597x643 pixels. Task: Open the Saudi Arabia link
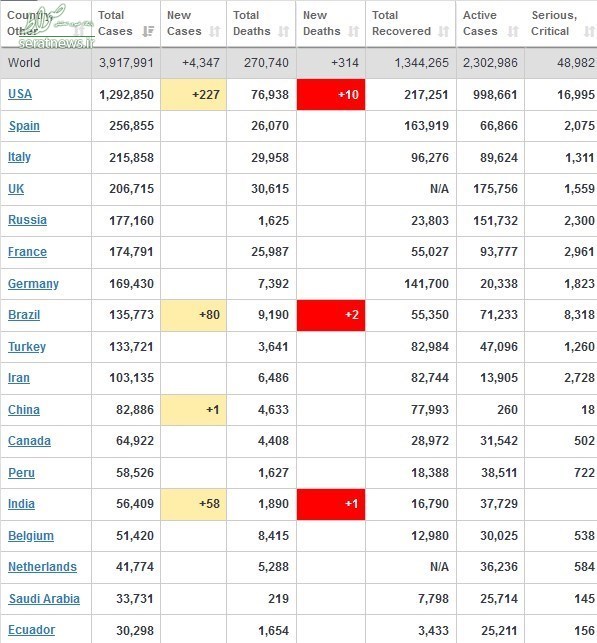44,599
